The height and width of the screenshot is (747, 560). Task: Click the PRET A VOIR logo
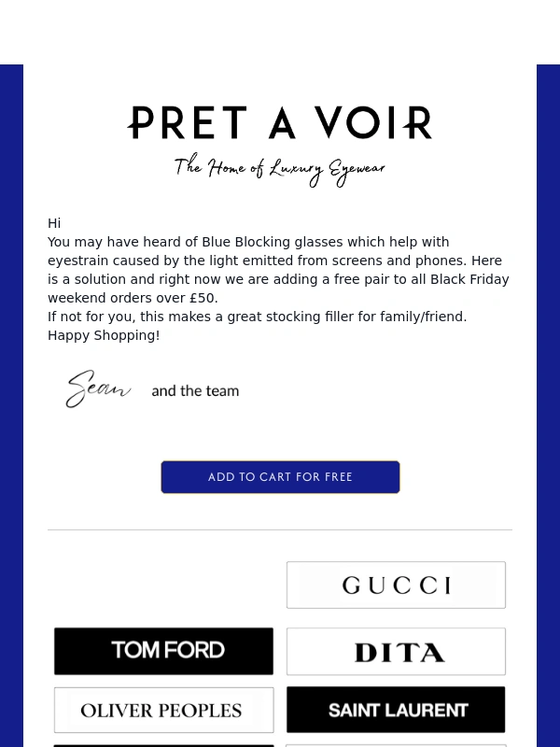pos(280,123)
